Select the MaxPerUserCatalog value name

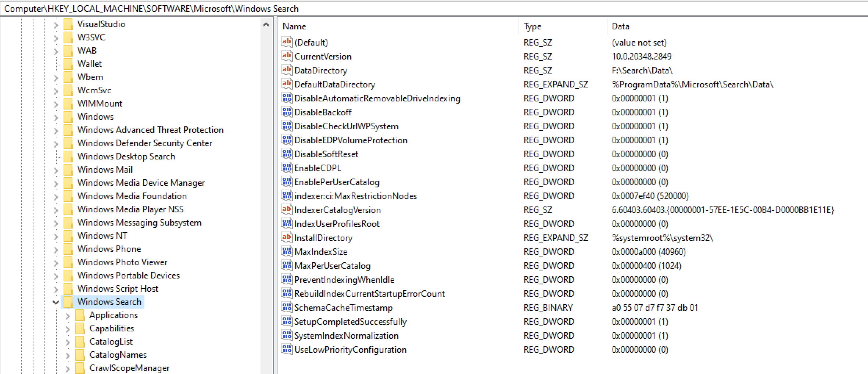click(x=333, y=266)
